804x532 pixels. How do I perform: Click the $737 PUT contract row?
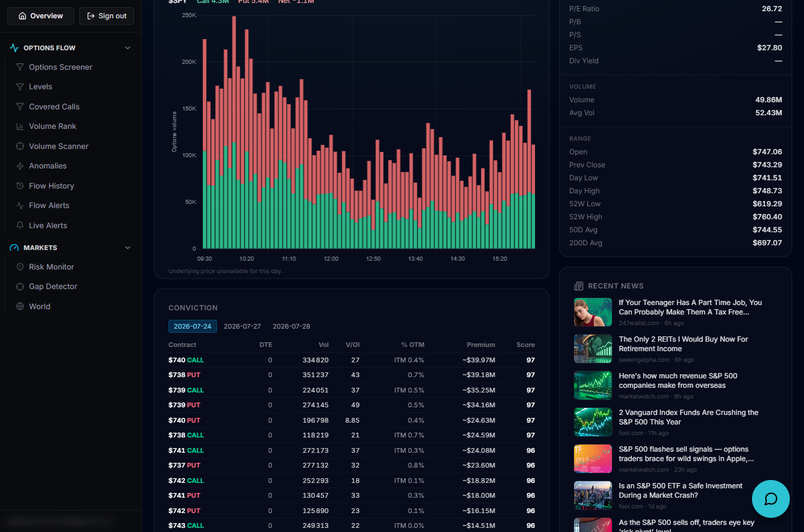(352, 466)
